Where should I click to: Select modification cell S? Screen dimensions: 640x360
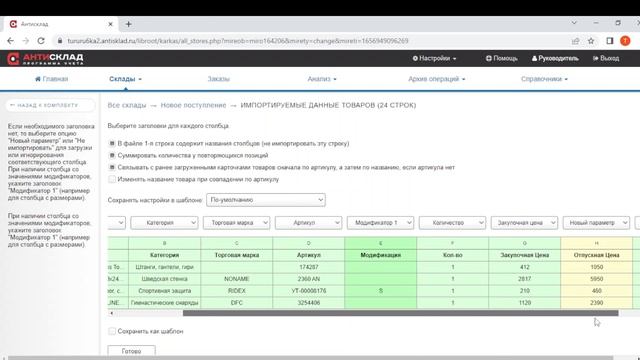tap(381, 291)
